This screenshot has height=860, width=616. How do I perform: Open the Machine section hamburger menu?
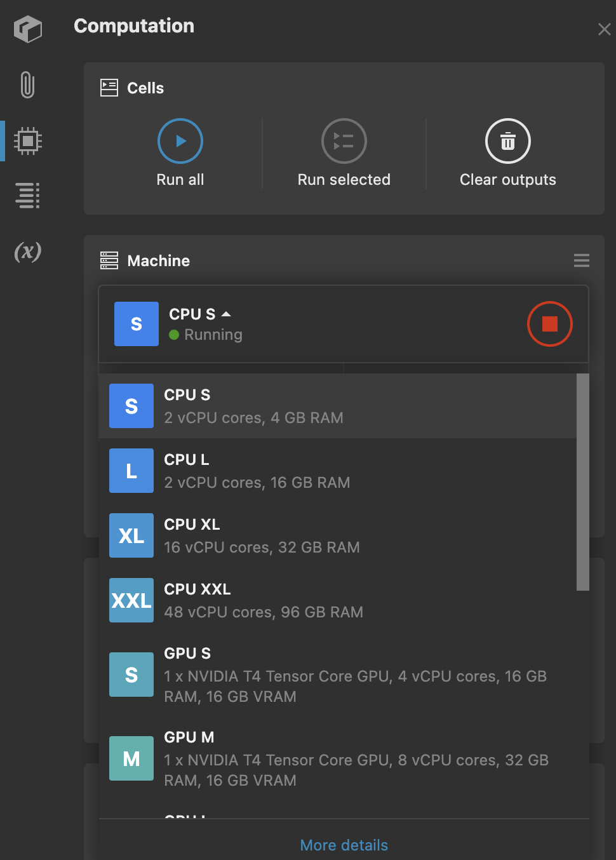pos(581,260)
